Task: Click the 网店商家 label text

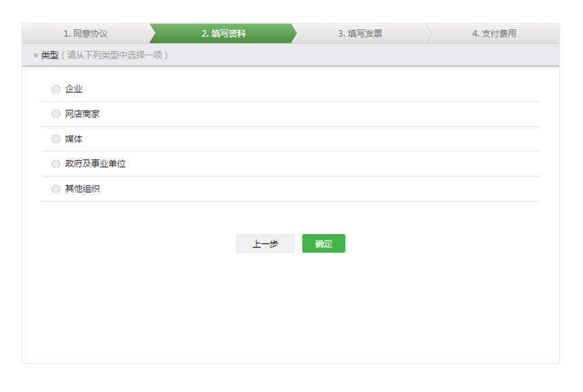Action: [82, 114]
